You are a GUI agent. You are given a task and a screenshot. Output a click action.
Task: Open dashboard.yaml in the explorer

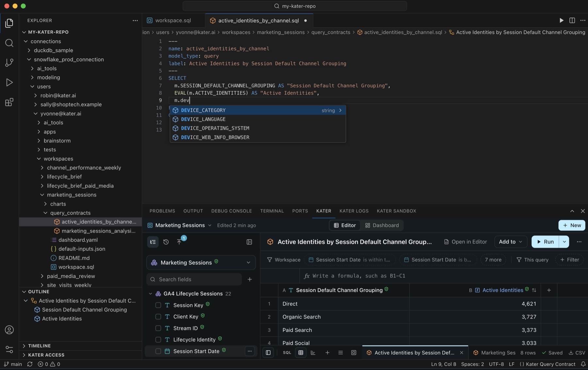(x=78, y=240)
